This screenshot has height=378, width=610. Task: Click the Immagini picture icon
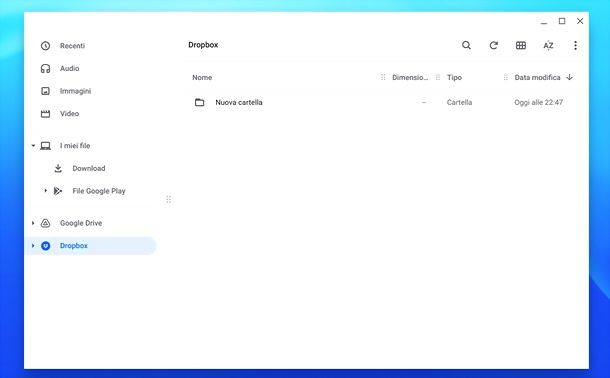point(46,91)
